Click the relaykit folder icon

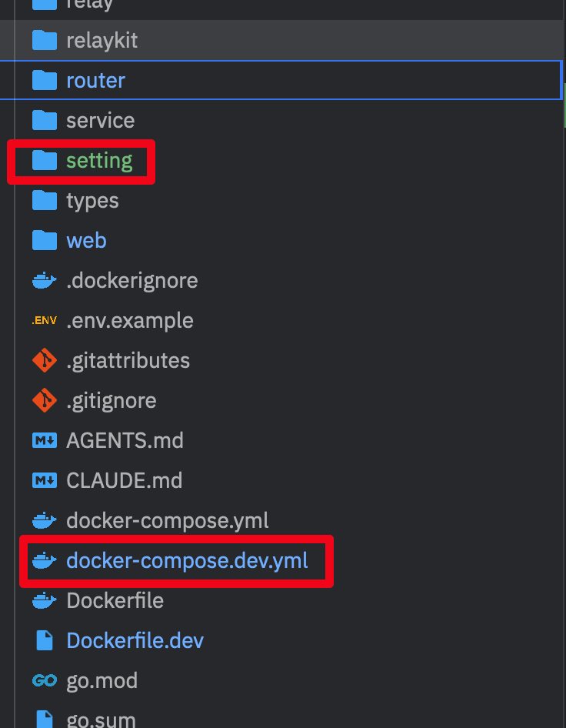click(x=45, y=40)
